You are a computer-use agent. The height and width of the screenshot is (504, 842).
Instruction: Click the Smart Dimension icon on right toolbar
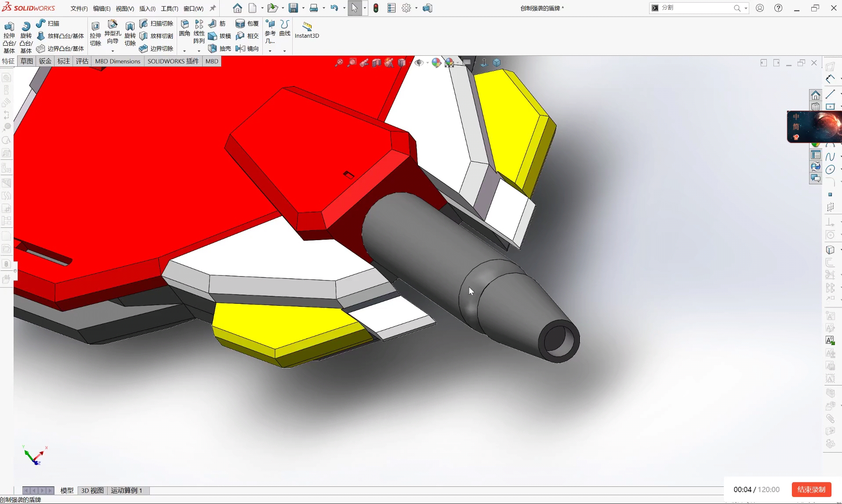[830, 79]
